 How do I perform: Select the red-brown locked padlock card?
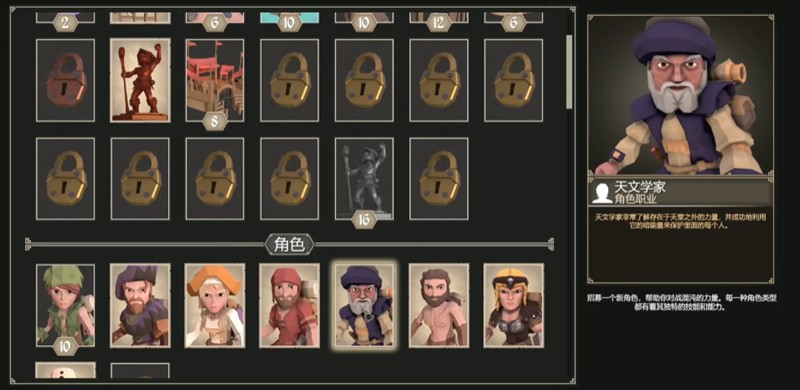pos(65,81)
